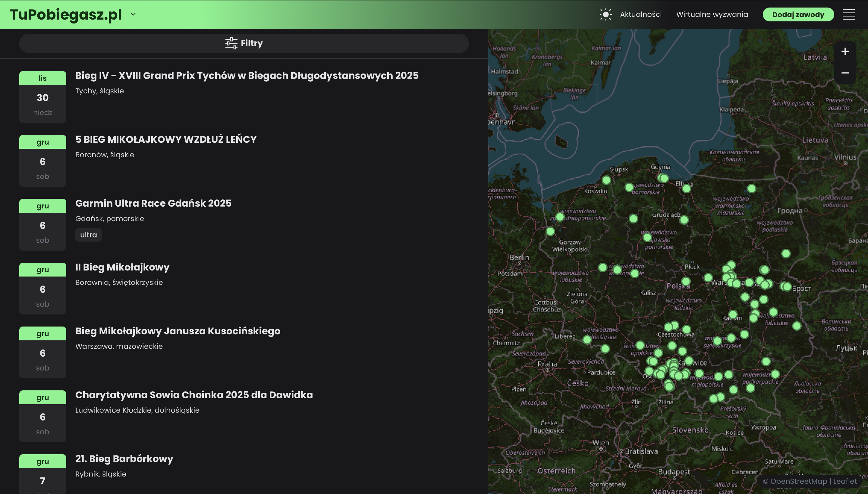Click the map marker near Elbląg
Viewport: 868px width, 494px height.
coord(686,189)
